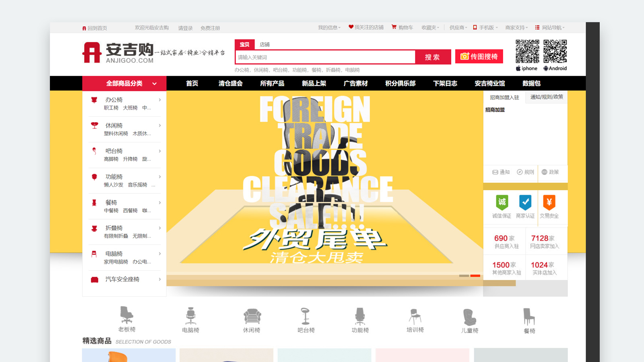Click 折叠椅 keyword below the search box
Viewport: 644px width, 362px height.
click(x=333, y=70)
